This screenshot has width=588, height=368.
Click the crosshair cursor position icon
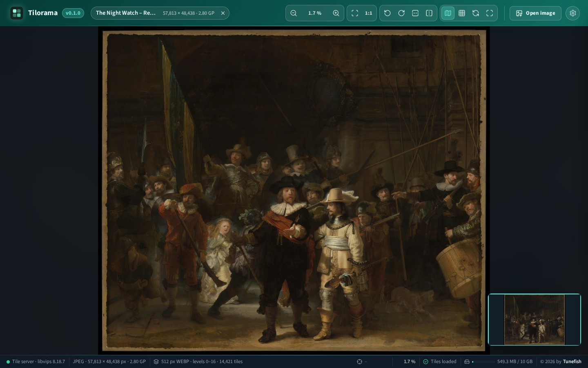(359, 361)
